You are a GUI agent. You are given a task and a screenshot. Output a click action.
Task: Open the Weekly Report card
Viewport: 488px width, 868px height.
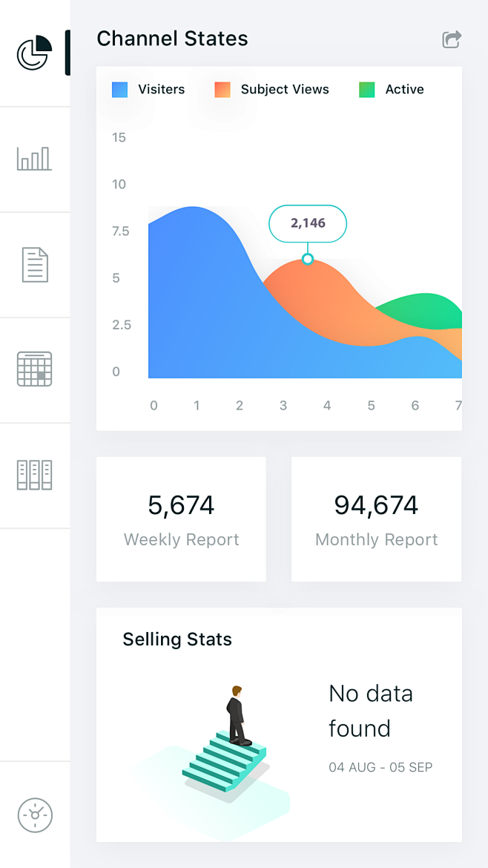(181, 519)
